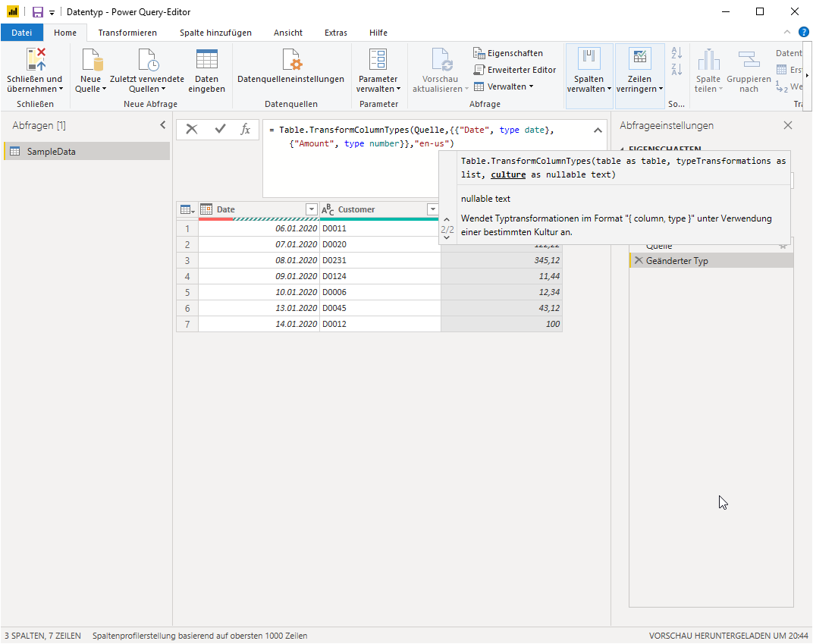Screen dimensions: 813x644
Task: Click Daten eingeben table icon
Action: tap(207, 60)
